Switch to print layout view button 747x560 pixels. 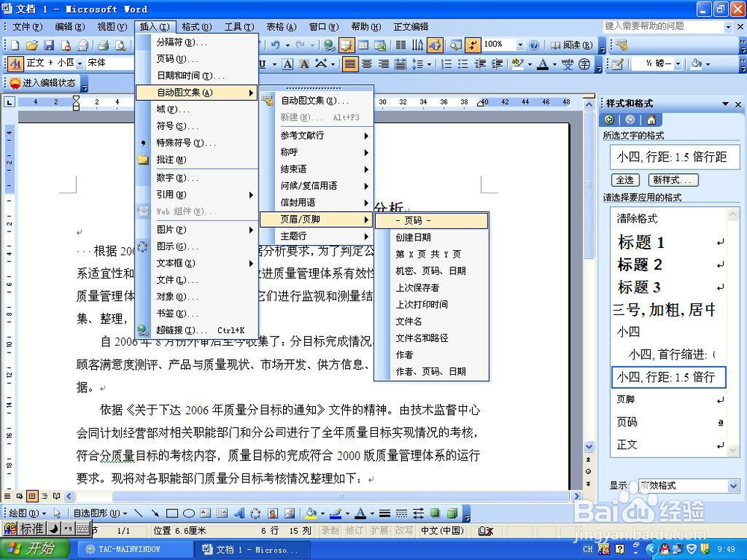tap(32, 497)
